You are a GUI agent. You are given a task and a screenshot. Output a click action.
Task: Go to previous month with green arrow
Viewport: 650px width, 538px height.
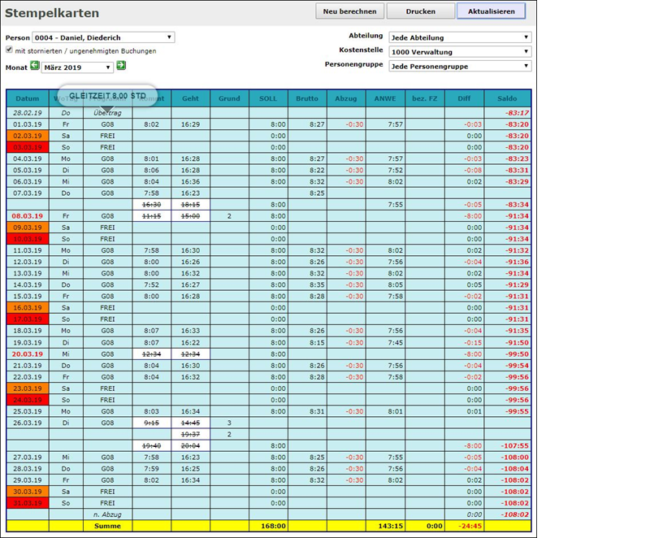[35, 66]
